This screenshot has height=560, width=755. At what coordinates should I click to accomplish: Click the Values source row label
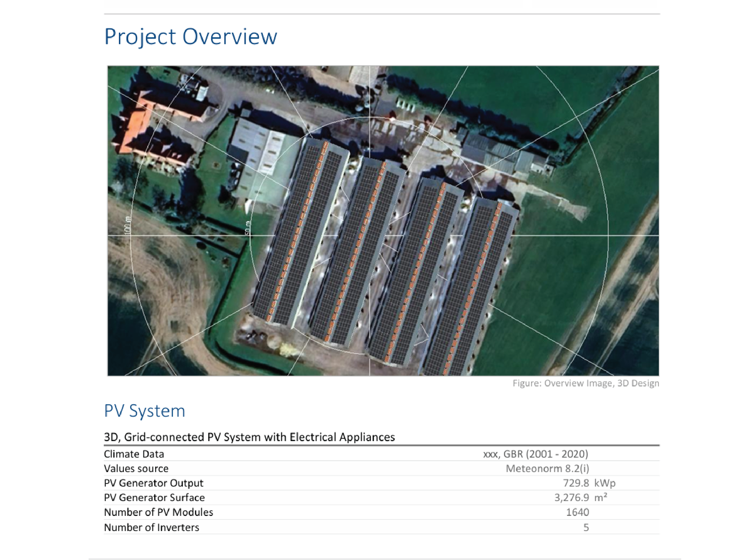coord(136,468)
